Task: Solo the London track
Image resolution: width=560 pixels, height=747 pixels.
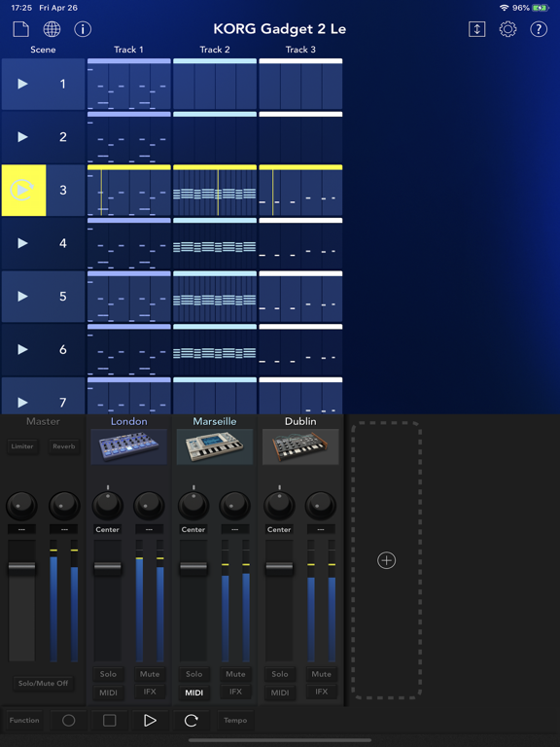Action: click(108, 674)
